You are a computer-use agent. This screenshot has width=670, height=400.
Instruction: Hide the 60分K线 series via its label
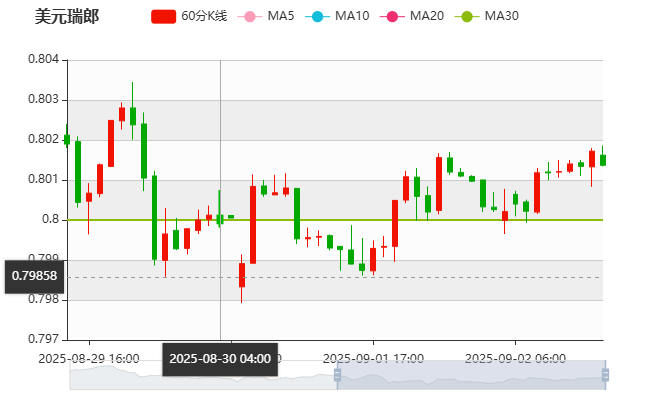[x=204, y=17]
